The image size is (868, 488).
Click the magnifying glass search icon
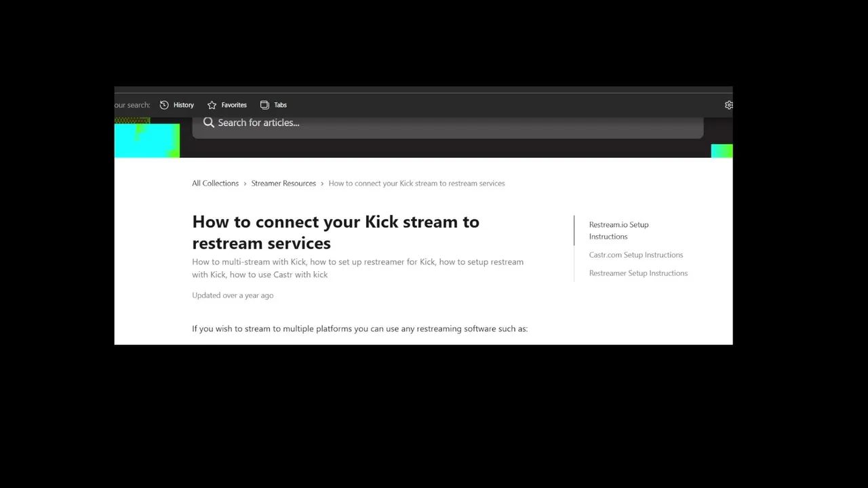coord(209,123)
